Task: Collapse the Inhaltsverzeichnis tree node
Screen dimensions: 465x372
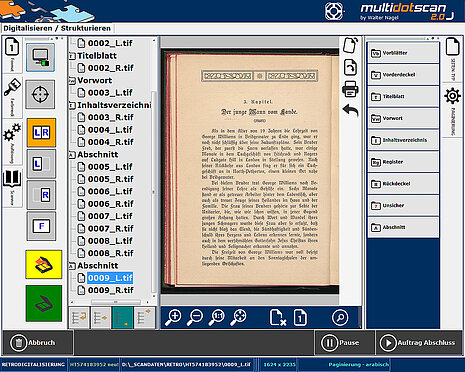Action: pyautogui.click(x=72, y=106)
